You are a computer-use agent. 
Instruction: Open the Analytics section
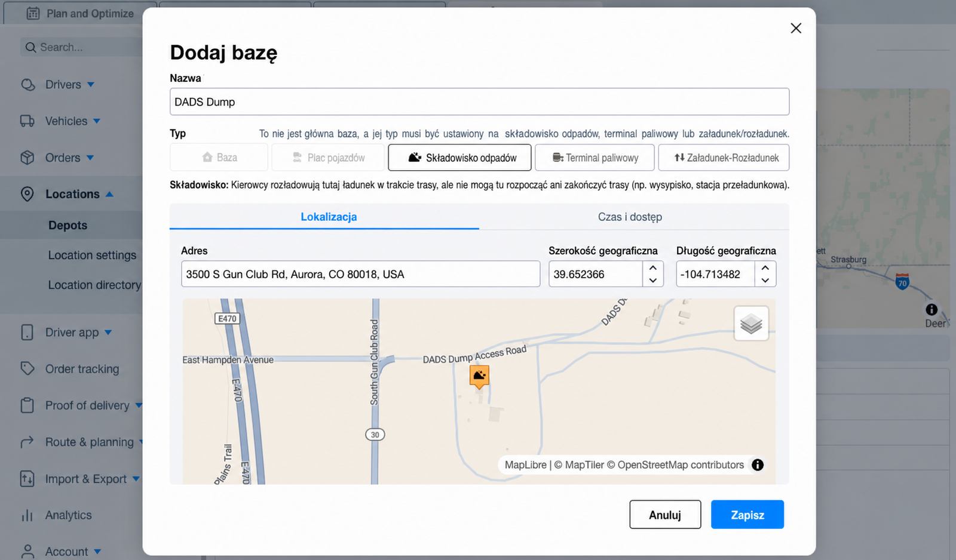(x=69, y=515)
